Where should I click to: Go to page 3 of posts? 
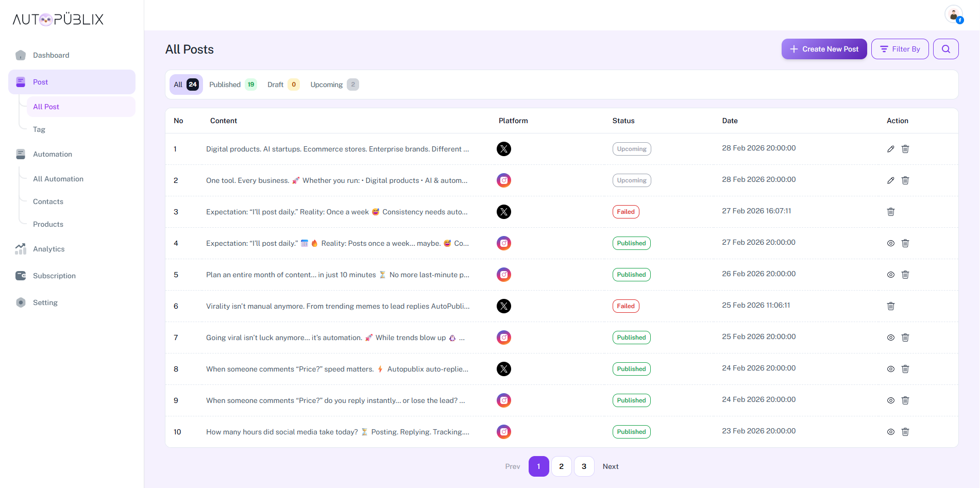(x=584, y=466)
